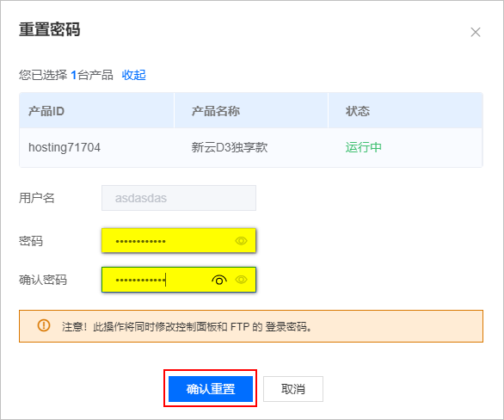This screenshot has width=504, height=420.
Task: Click the 您已选择 1台产品 text
Action: click(66, 75)
